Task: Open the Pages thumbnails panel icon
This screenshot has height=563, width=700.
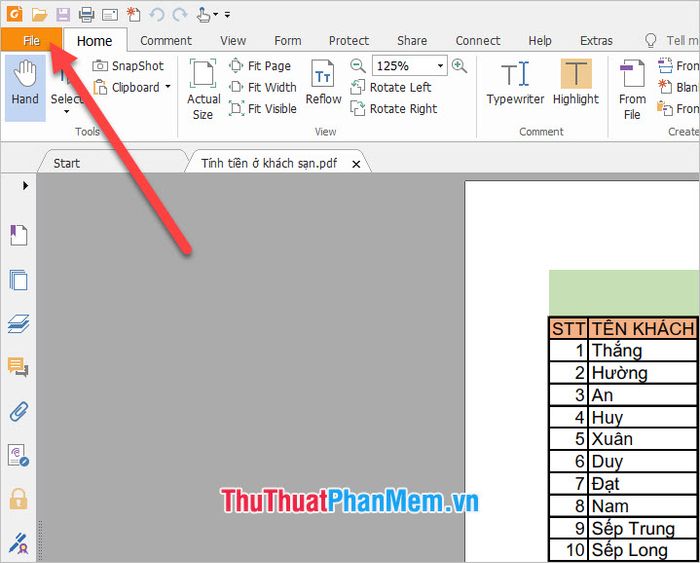Action: click(18, 280)
